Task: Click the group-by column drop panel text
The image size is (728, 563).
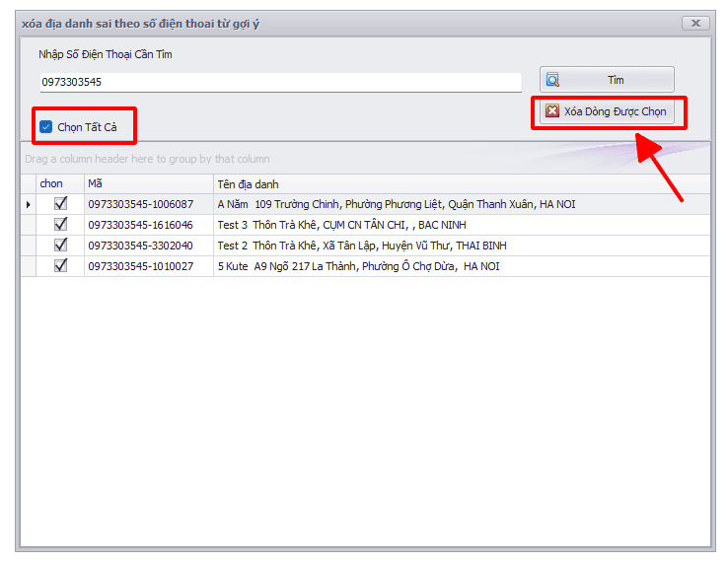Action: tap(147, 159)
